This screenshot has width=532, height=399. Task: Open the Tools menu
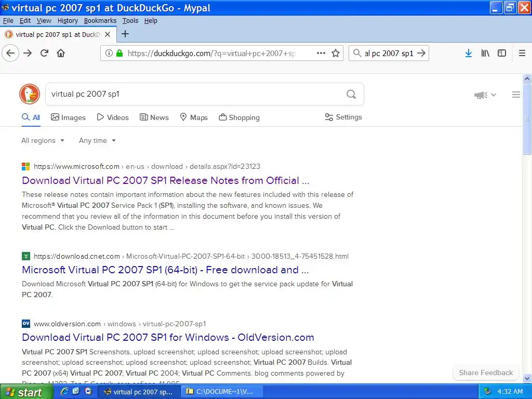(x=130, y=21)
